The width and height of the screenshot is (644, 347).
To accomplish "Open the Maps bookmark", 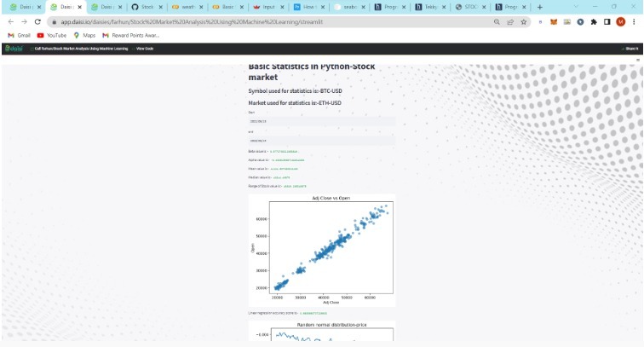I will (x=84, y=35).
